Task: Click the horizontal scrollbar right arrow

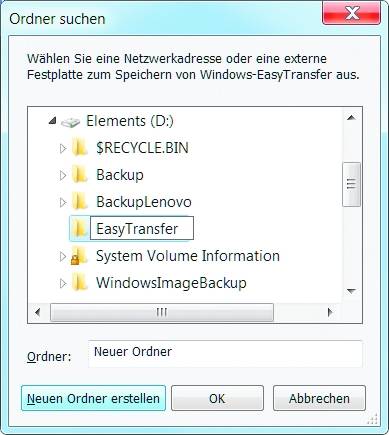Action: point(330,312)
